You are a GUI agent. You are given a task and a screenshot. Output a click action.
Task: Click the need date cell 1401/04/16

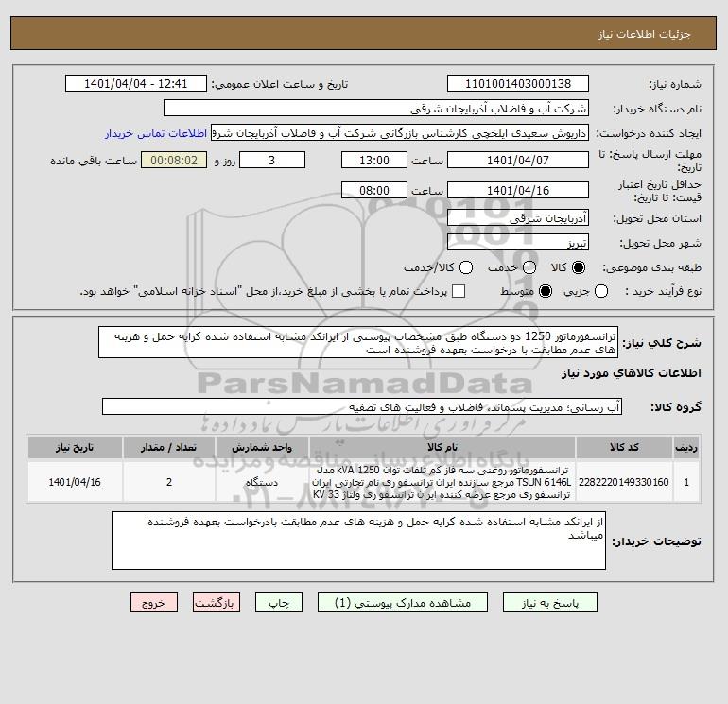click(x=75, y=482)
